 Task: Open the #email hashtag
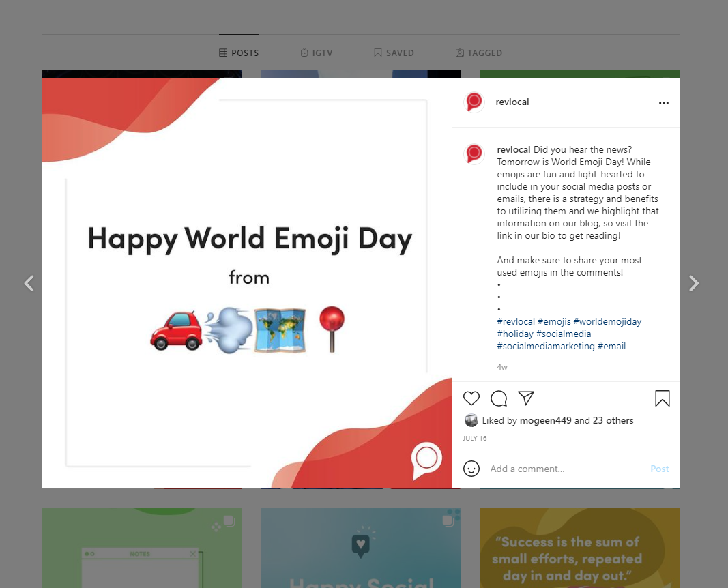(x=611, y=347)
